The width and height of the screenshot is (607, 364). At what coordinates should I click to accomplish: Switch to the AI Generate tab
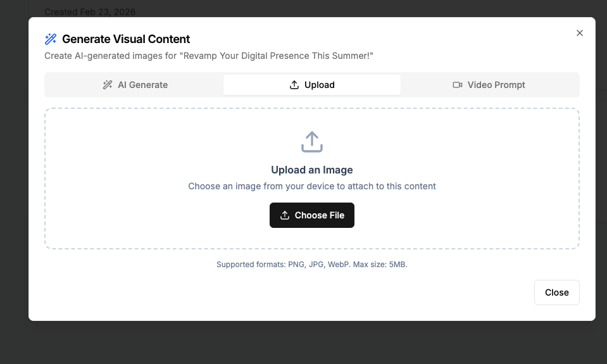(x=135, y=85)
